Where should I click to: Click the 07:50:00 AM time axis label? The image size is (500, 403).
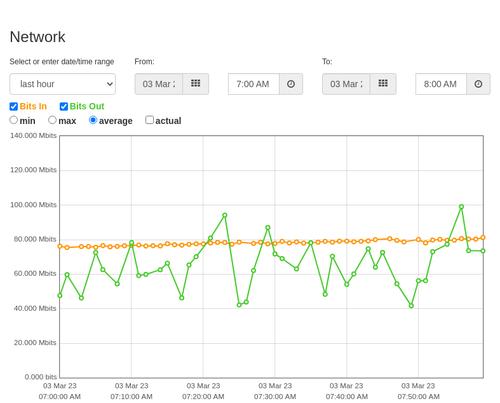click(x=418, y=397)
